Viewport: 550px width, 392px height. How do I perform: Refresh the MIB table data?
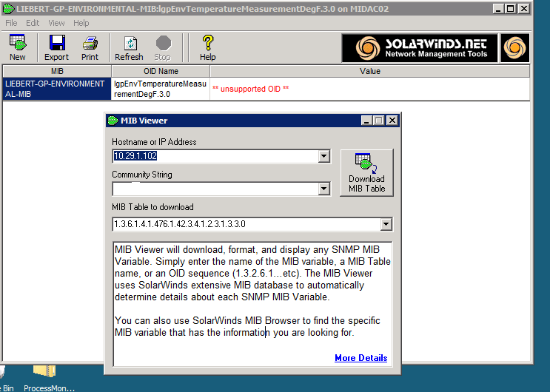point(129,47)
